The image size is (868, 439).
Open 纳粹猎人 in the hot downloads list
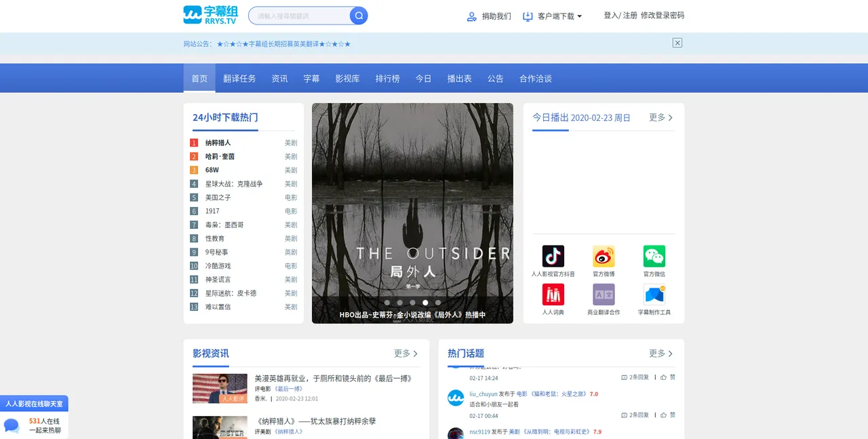(218, 143)
